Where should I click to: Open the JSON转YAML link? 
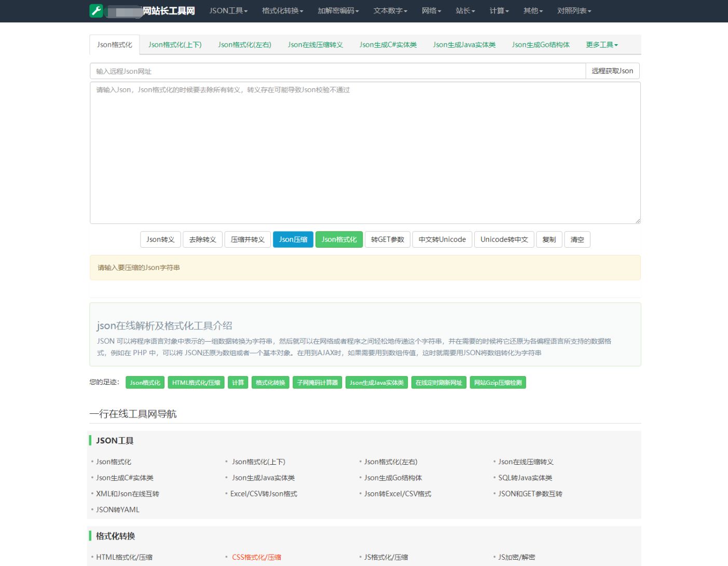coord(118,509)
